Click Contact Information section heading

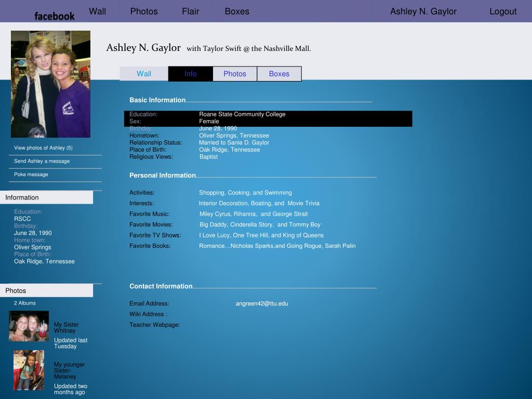[161, 286]
